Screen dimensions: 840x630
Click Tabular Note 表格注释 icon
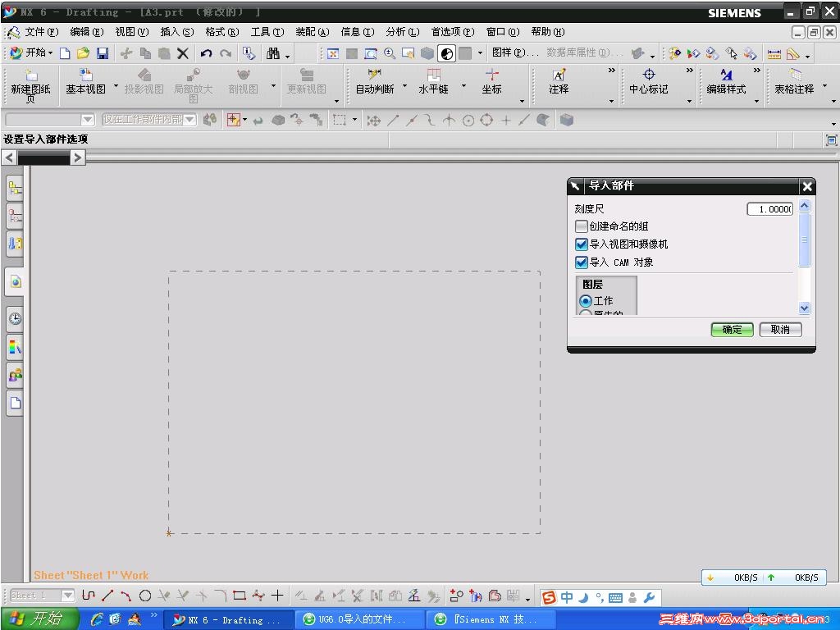[794, 81]
